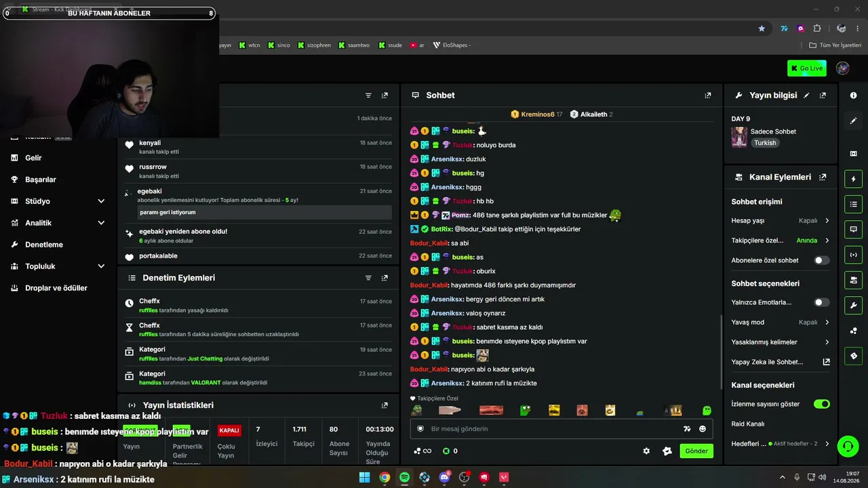Viewport: 868px width, 488px height.
Task: Click the Turkish language tag
Action: [765, 143]
